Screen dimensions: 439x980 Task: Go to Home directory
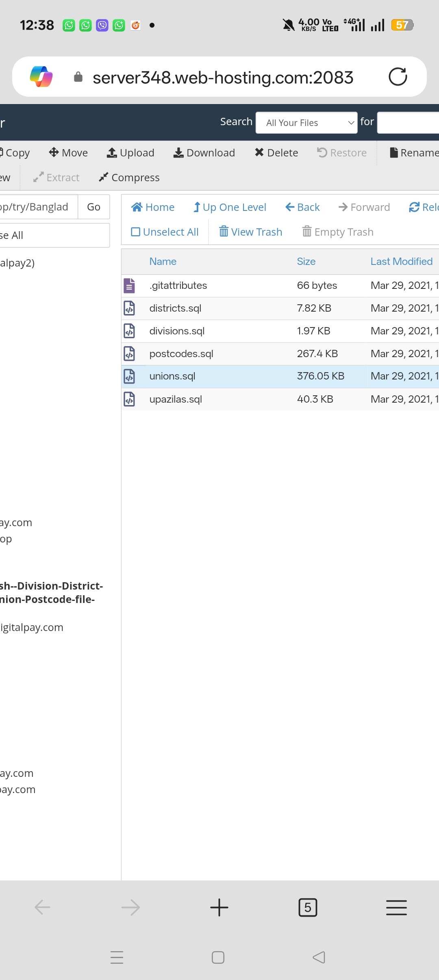pos(153,207)
